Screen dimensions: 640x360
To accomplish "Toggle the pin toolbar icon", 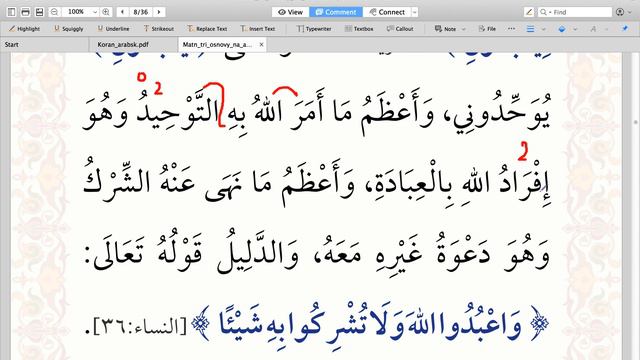I will point(624,29).
